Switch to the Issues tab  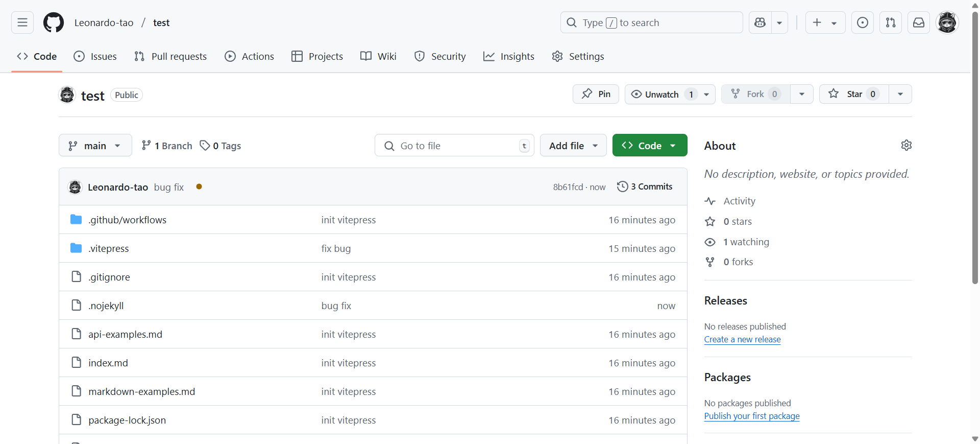[x=95, y=56]
